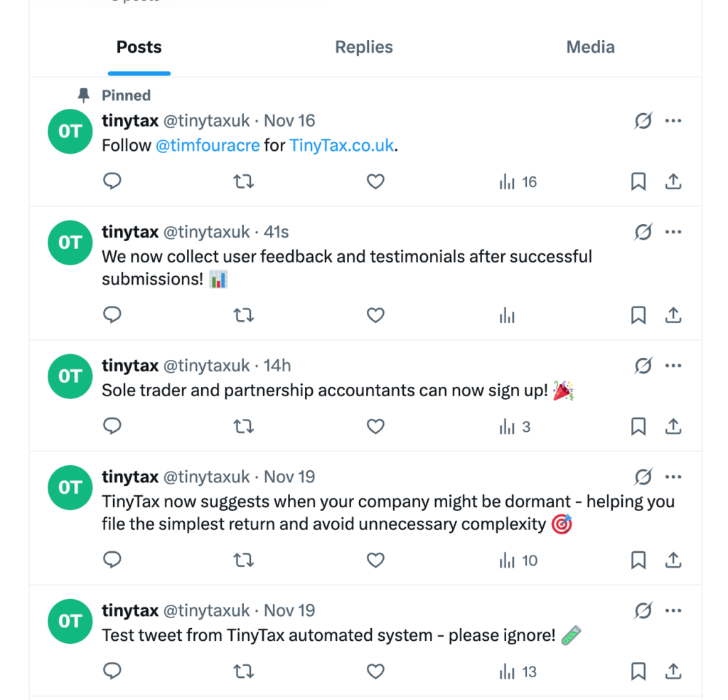Open the more options menu on the sign-up tweet
This screenshot has height=700, width=728.
pos(673,365)
